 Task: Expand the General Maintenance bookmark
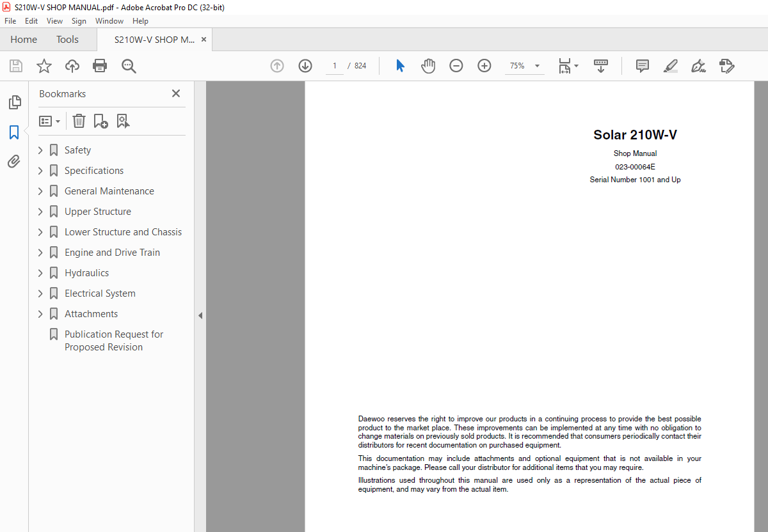click(40, 191)
